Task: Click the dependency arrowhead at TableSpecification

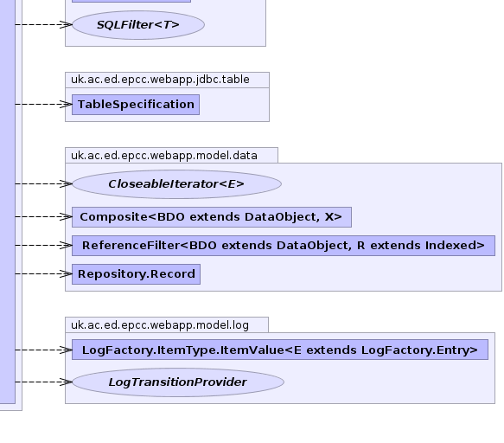Action: [66, 104]
